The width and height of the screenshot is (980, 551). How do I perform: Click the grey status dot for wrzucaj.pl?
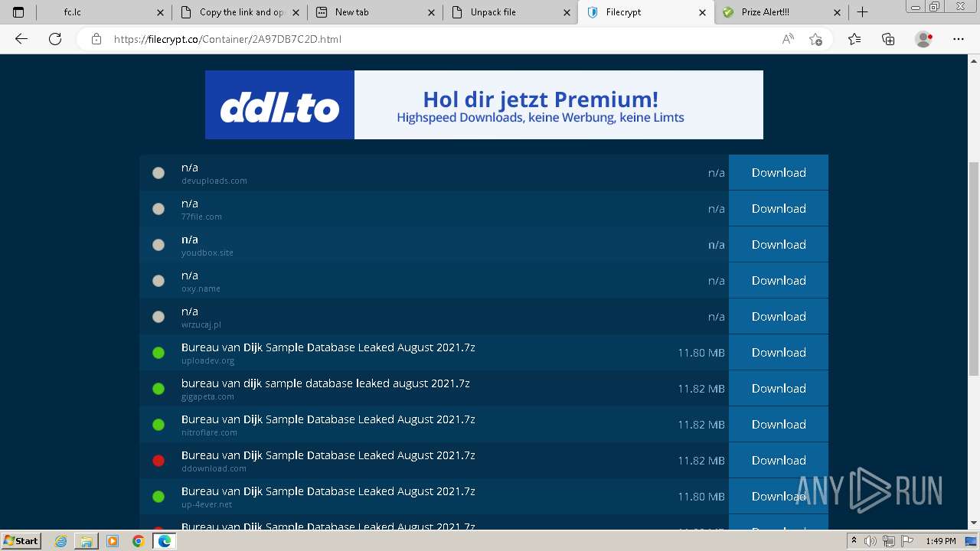pyautogui.click(x=158, y=317)
